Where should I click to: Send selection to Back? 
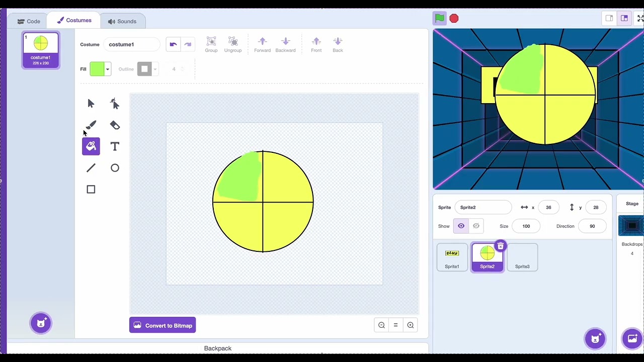(x=338, y=44)
